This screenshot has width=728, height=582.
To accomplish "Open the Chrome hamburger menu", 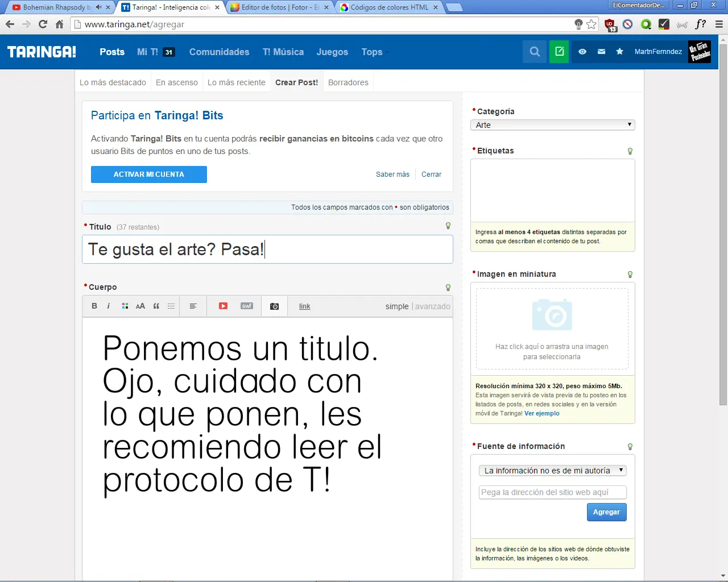I will 719,24.
